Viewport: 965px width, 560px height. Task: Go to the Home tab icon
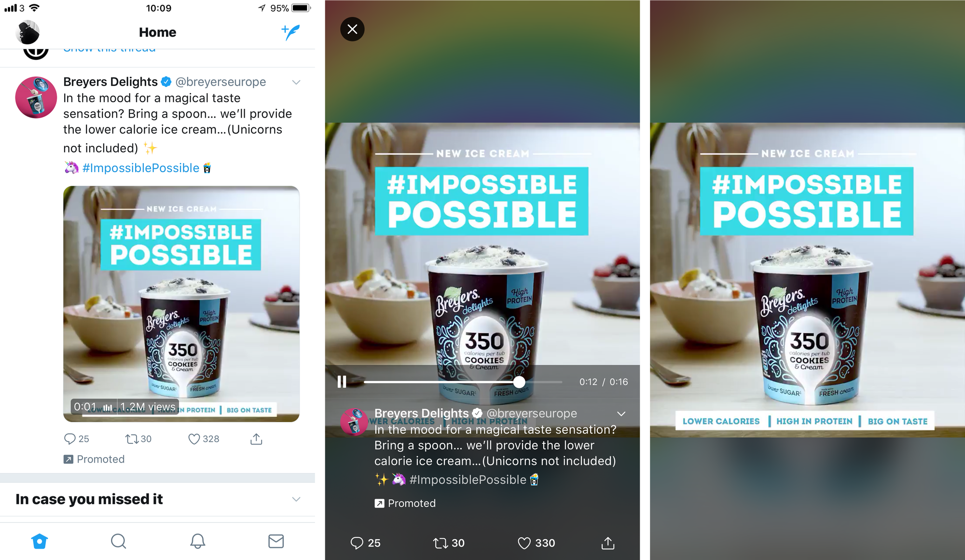(x=40, y=541)
